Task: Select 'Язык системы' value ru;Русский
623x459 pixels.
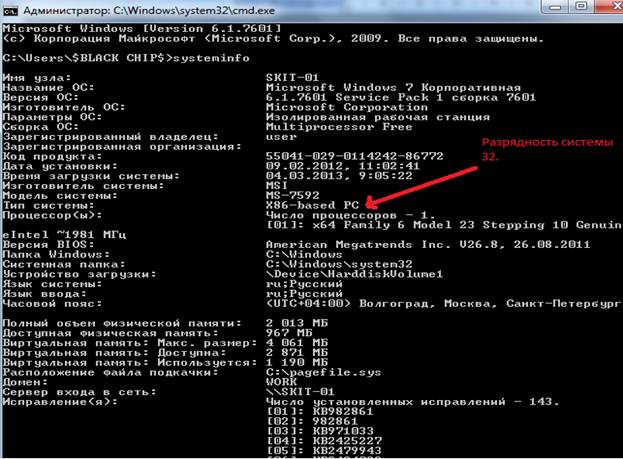Action: pyautogui.click(x=304, y=284)
